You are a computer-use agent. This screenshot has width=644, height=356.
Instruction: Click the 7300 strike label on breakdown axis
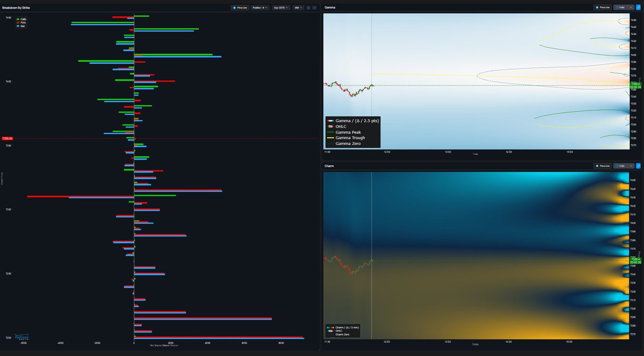[9, 209]
